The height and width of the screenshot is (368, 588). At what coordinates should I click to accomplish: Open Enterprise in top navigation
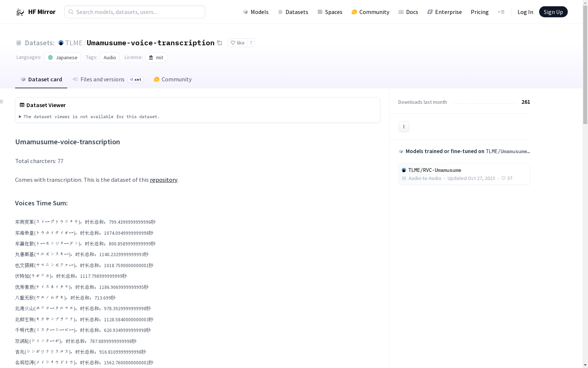click(444, 12)
